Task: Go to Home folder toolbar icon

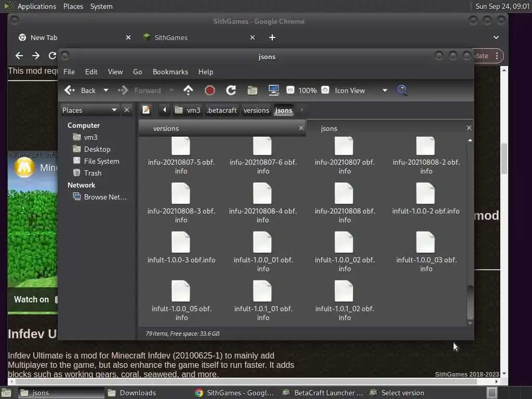Action: click(252, 90)
